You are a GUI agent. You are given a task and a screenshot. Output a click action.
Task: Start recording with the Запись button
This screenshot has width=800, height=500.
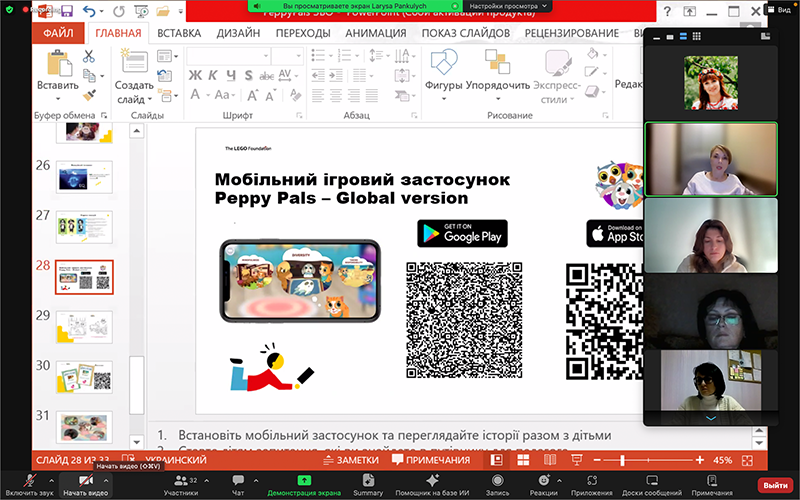tap(497, 485)
